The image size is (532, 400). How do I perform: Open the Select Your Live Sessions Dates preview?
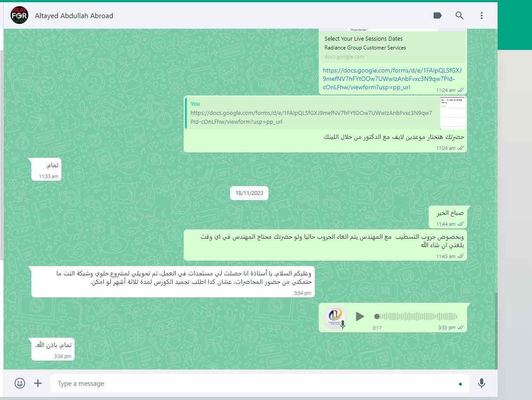393,46
